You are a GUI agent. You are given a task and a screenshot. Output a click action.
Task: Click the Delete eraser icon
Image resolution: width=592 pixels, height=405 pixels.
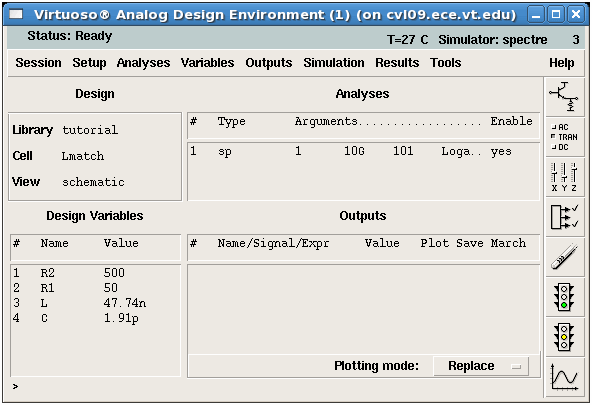pos(564,257)
